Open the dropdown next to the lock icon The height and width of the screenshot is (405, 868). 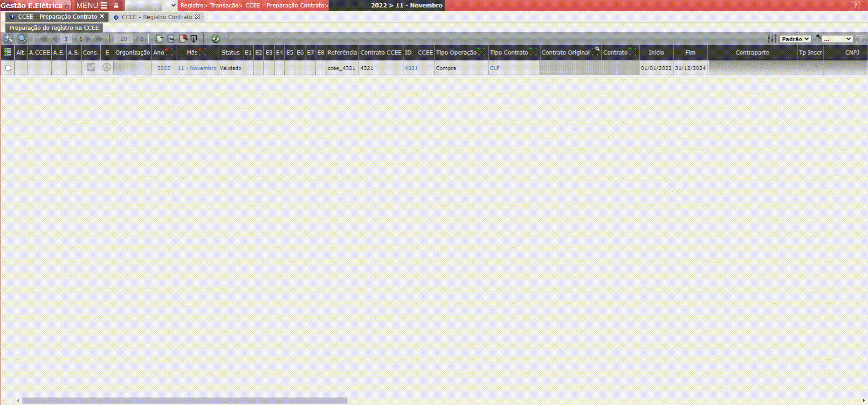click(151, 6)
